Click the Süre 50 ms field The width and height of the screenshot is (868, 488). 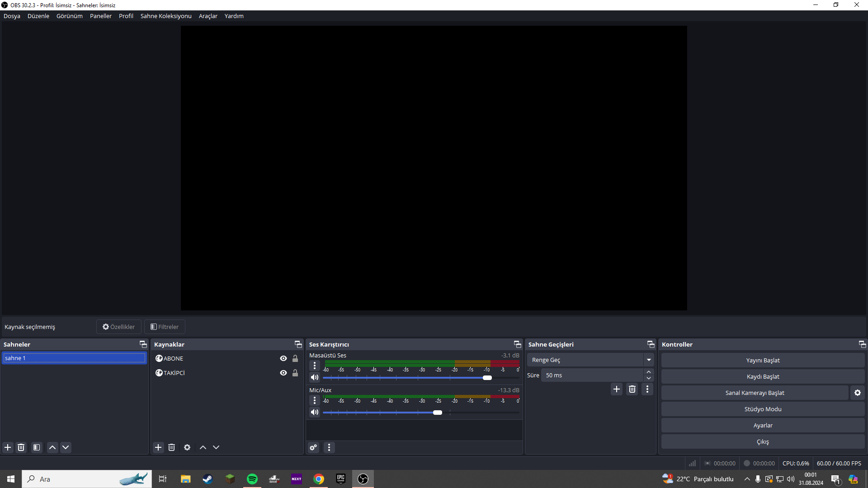(593, 375)
